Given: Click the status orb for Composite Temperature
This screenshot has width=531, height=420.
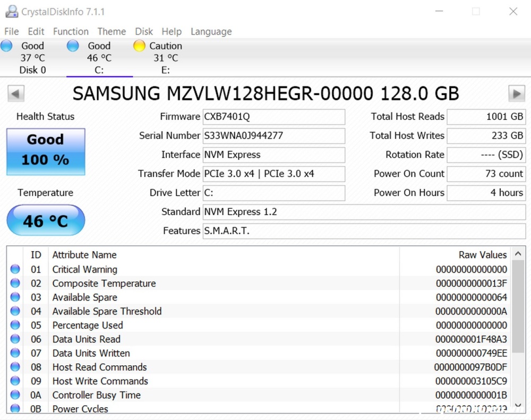Looking at the screenshot, I should tap(15, 283).
